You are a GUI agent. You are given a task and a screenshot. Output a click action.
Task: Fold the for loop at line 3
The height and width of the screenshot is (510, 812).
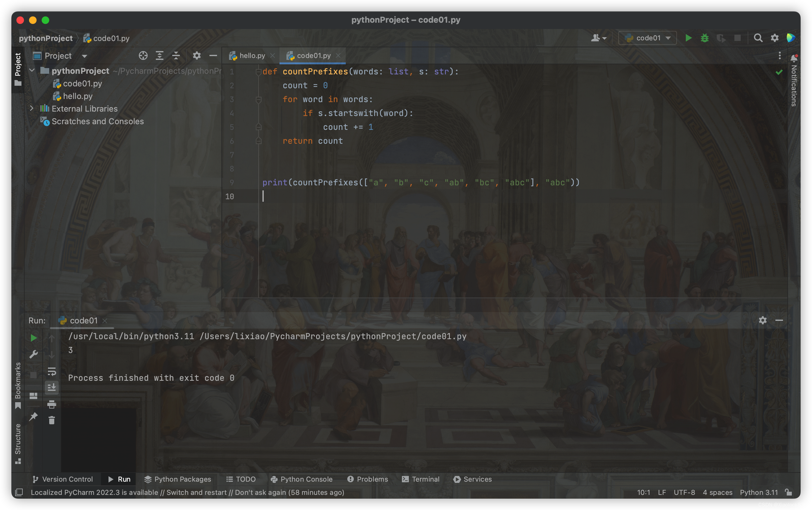[259, 99]
